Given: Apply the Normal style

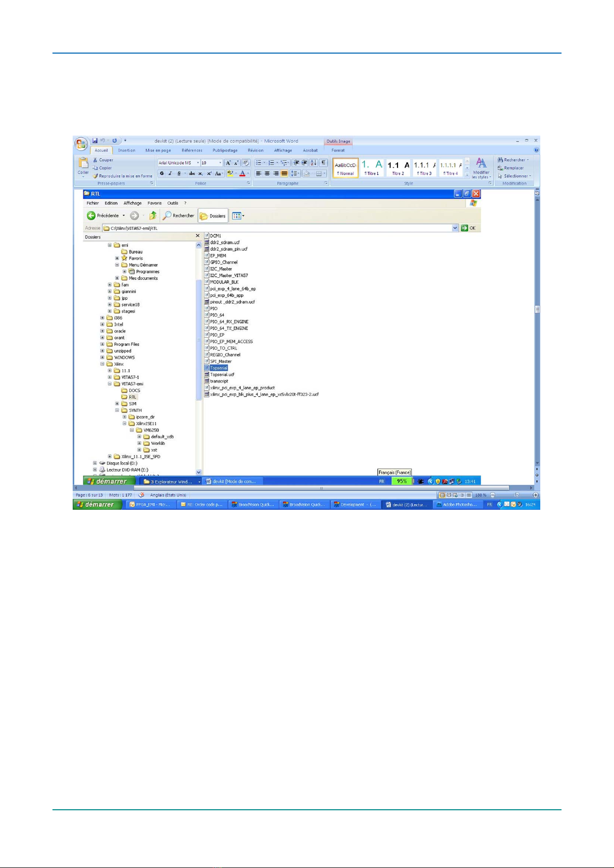Looking at the screenshot, I should 345,168.
